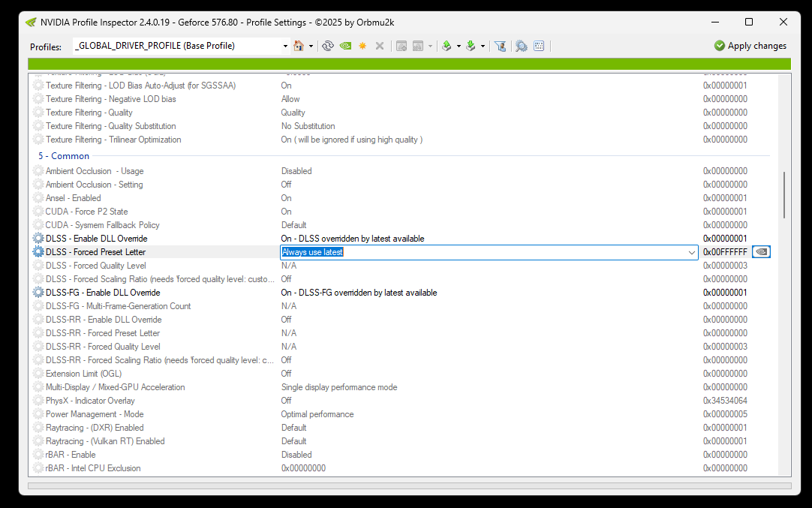Click value 'Optimal performance'

[317, 414]
